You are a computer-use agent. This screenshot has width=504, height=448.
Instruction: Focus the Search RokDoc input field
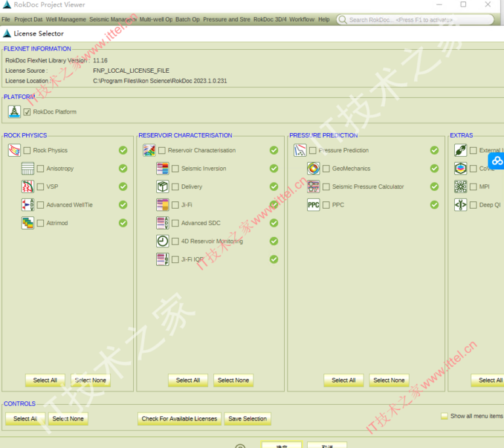413,20
